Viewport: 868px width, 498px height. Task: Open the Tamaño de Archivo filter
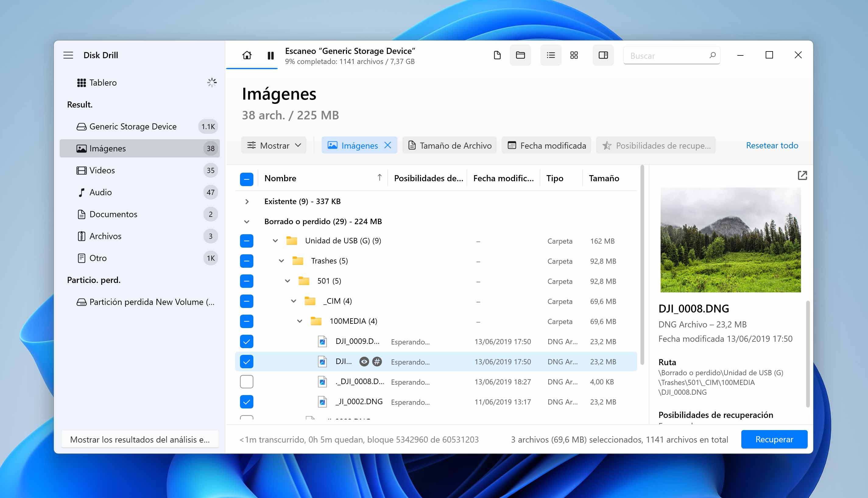(450, 145)
